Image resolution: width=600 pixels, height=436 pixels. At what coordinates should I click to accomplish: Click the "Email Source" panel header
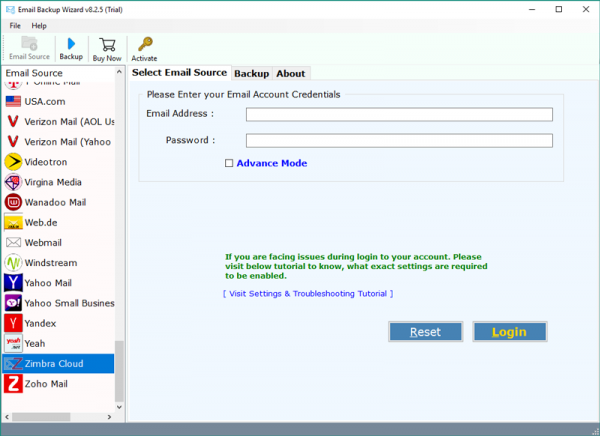coord(34,73)
